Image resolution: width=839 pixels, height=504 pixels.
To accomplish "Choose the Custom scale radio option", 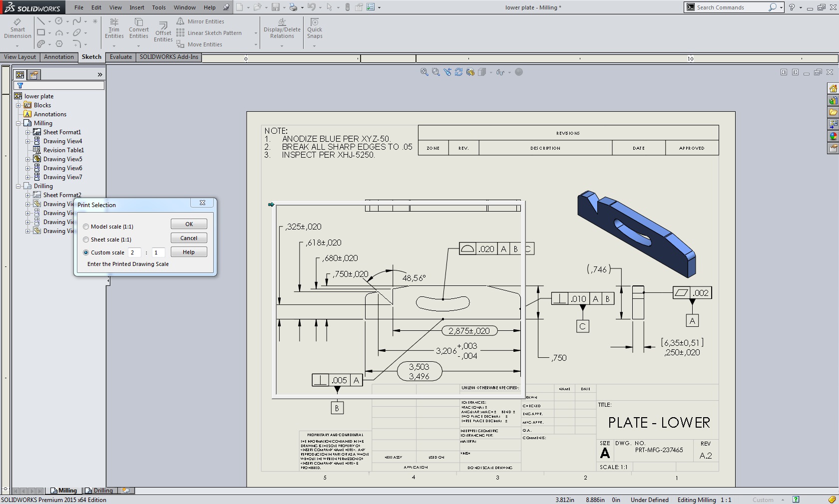I will (86, 252).
